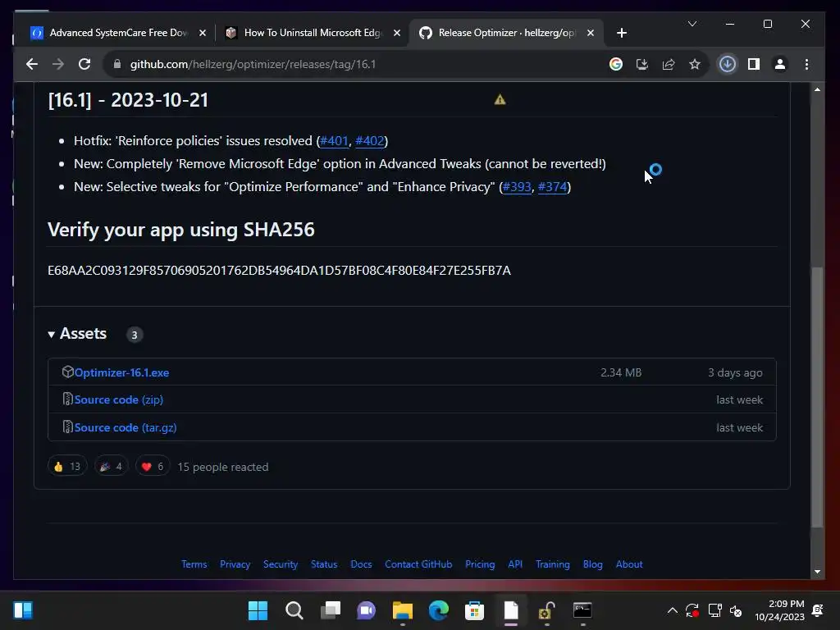React with party popper (4)

(111, 467)
